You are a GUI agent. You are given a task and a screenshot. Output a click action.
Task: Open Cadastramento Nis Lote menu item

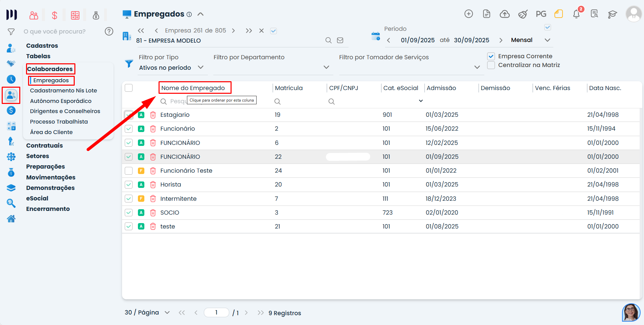[x=63, y=90]
